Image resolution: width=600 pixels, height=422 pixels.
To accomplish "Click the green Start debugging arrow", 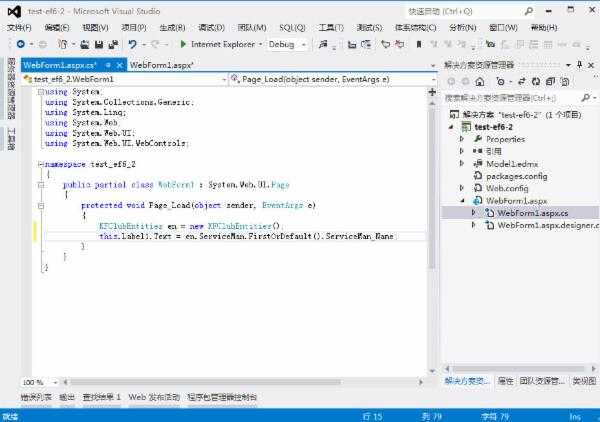I will coord(183,44).
